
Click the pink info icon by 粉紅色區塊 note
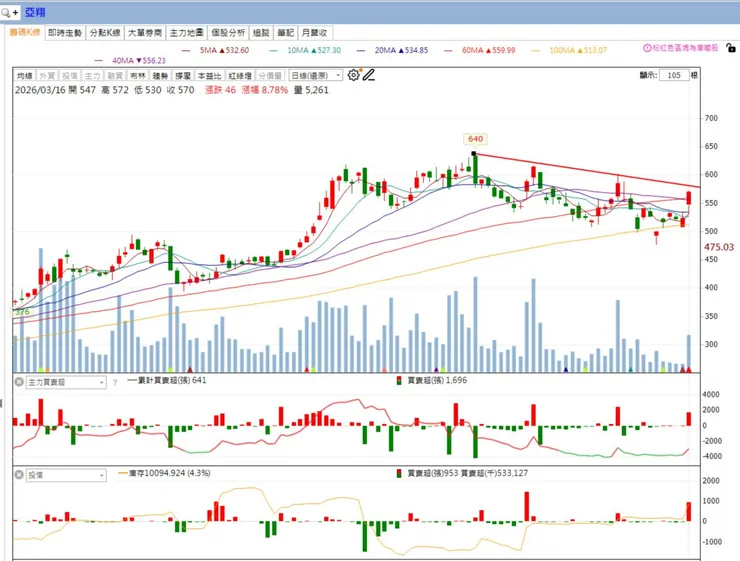[648, 48]
